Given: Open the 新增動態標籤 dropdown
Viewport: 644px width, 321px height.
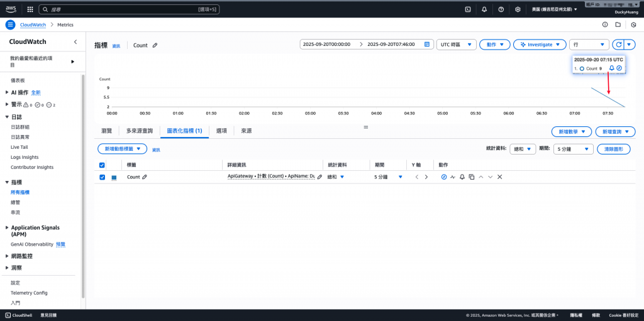Looking at the screenshot, I should coord(122,149).
